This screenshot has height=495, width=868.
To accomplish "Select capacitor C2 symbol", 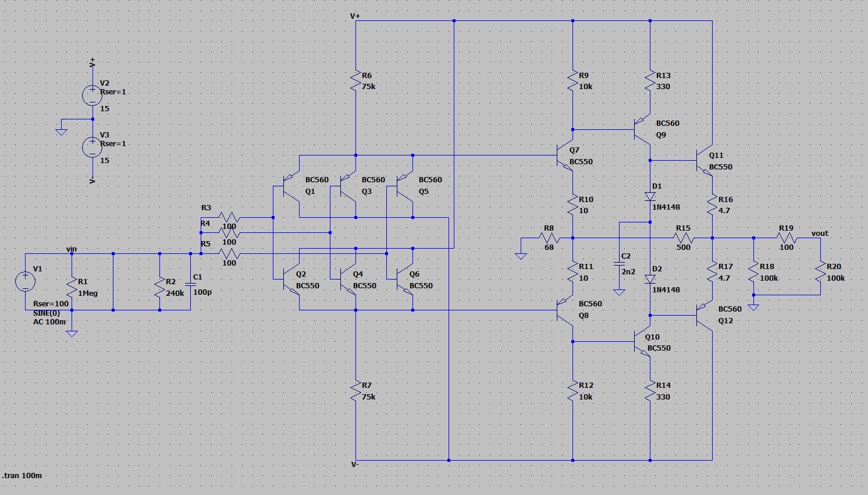I will click(x=619, y=264).
